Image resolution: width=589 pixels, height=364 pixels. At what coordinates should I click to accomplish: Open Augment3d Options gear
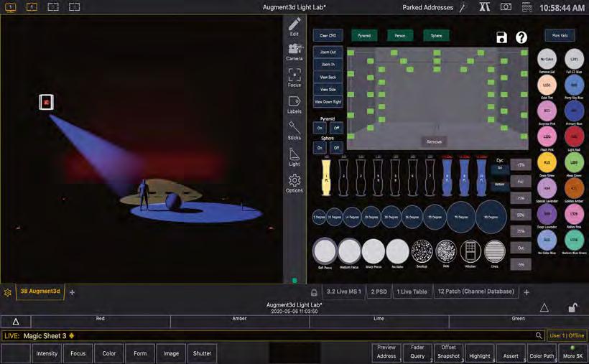point(294,183)
